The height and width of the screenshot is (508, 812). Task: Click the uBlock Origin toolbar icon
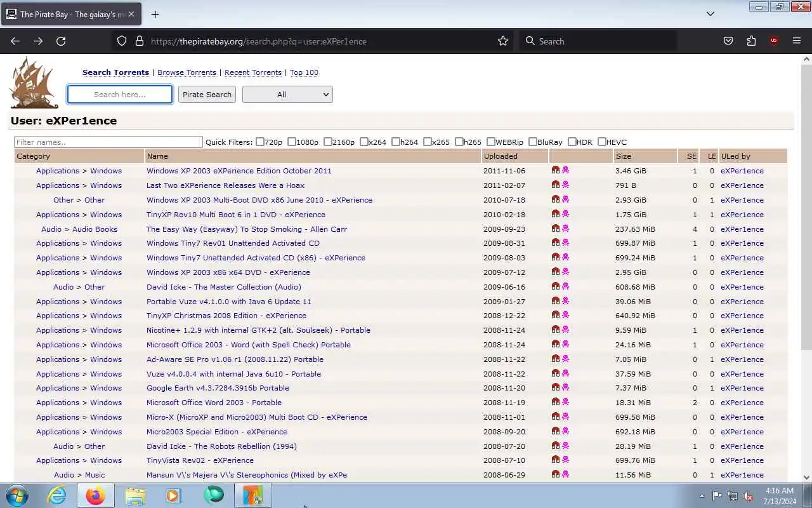pyautogui.click(x=773, y=41)
